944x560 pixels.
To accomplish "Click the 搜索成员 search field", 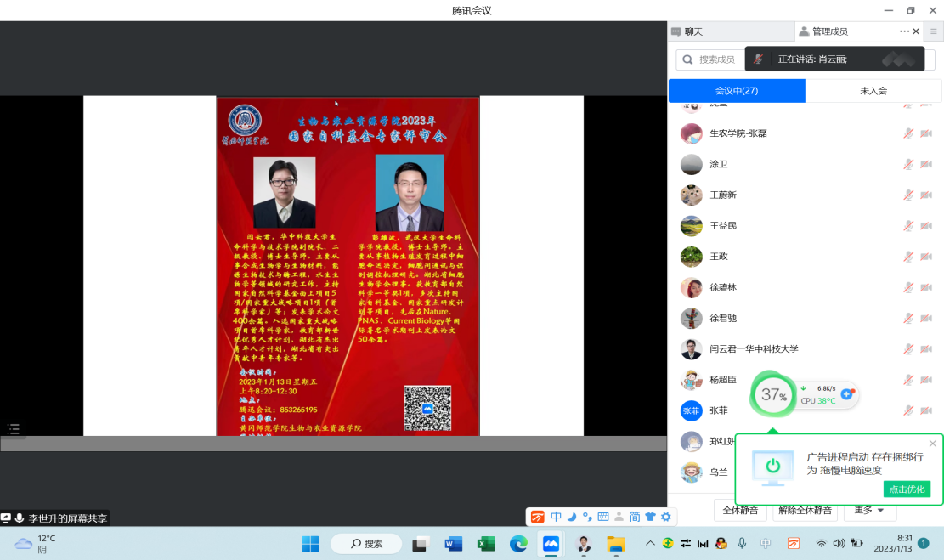I will pos(709,59).
